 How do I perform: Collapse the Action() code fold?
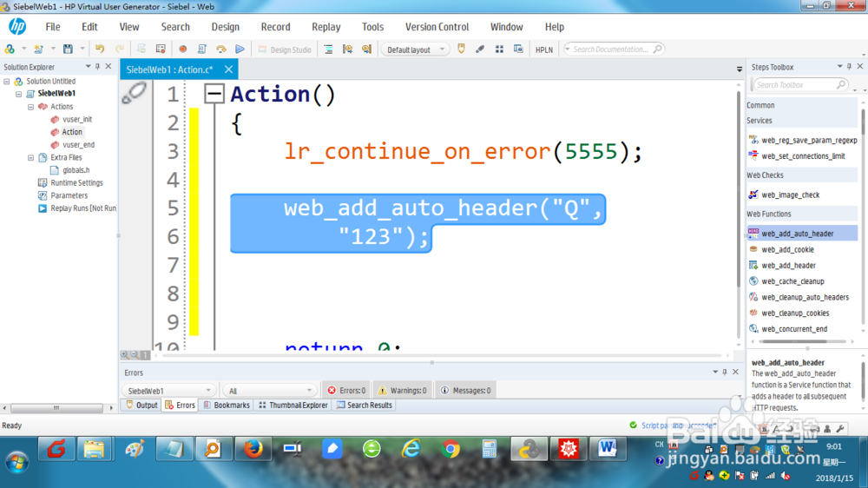pyautogui.click(x=214, y=94)
